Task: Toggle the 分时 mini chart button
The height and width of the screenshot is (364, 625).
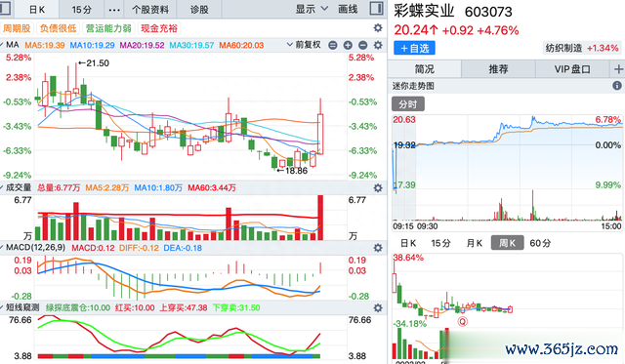Action: pyautogui.click(x=408, y=104)
